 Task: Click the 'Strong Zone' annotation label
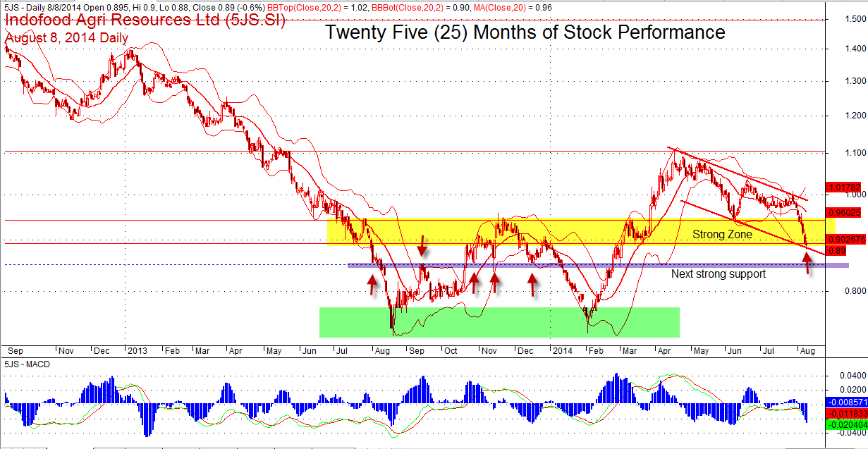tap(722, 234)
